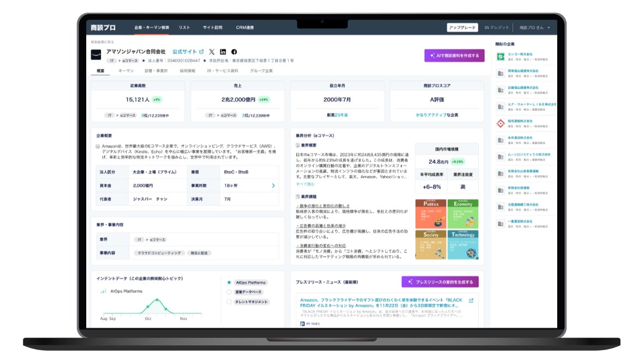Expand the full text with すべて読む
644x360 pixels.
click(x=305, y=184)
